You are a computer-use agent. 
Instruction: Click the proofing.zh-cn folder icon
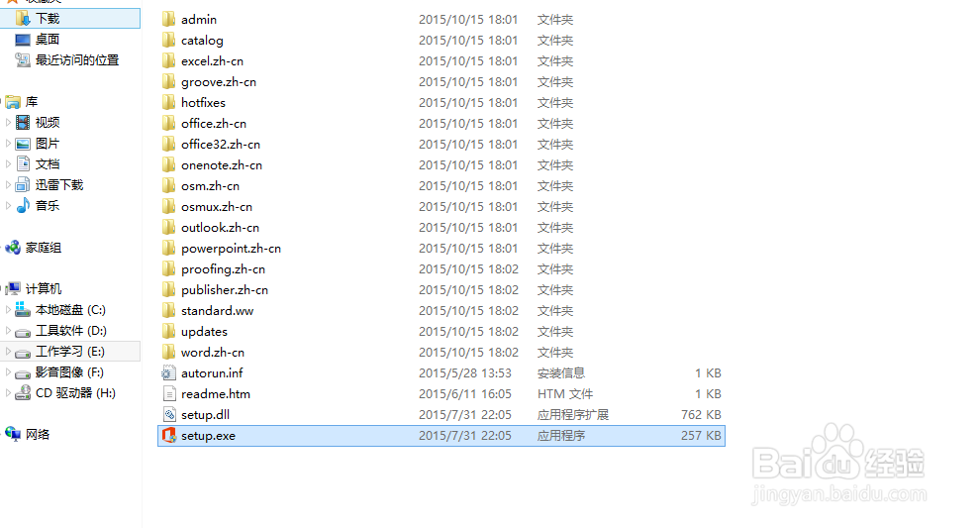pyautogui.click(x=168, y=269)
